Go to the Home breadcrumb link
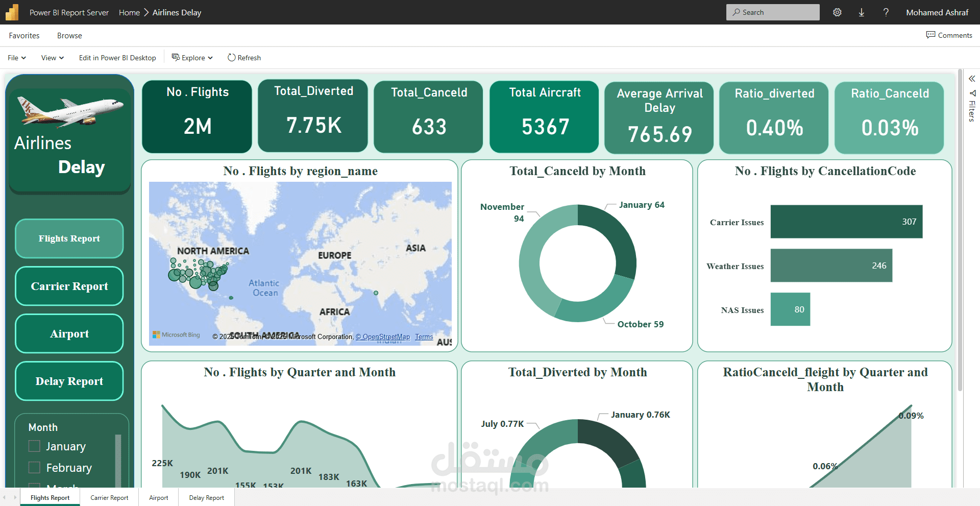 point(129,12)
